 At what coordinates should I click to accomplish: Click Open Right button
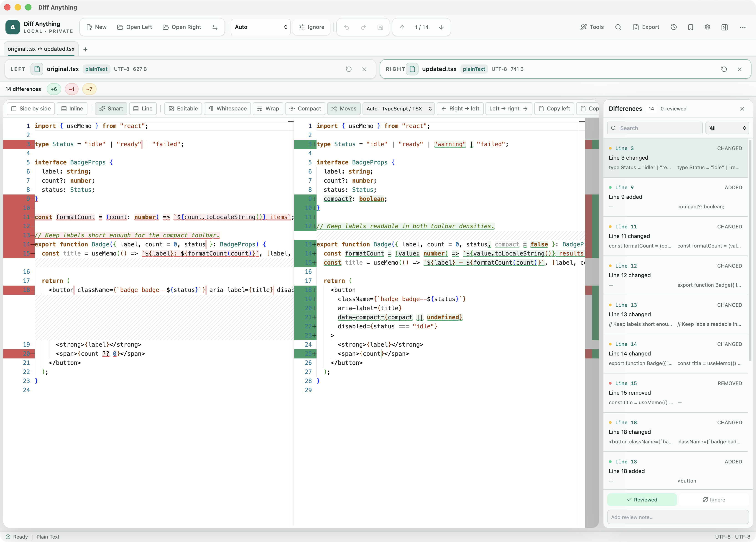182,27
